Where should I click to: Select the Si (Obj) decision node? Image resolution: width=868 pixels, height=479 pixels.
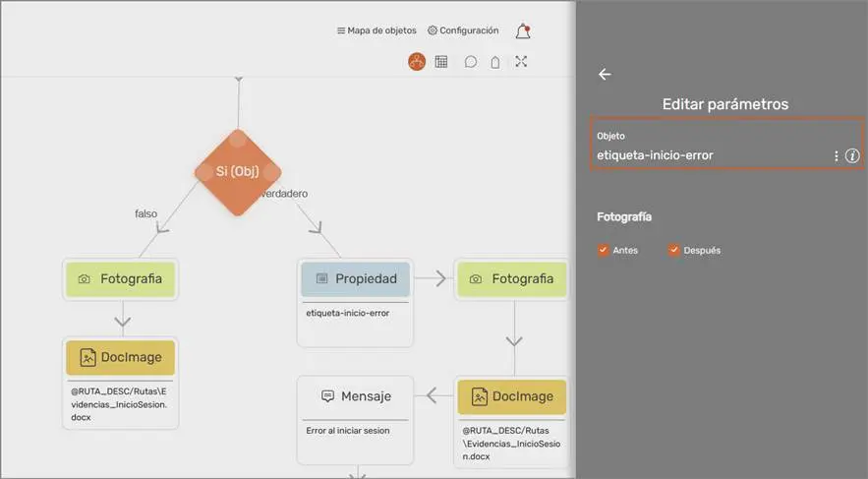click(x=238, y=172)
